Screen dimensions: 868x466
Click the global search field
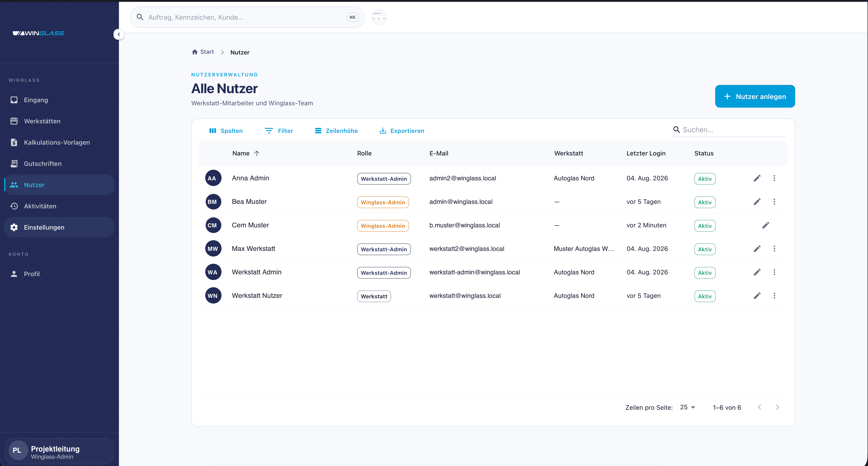pos(247,17)
